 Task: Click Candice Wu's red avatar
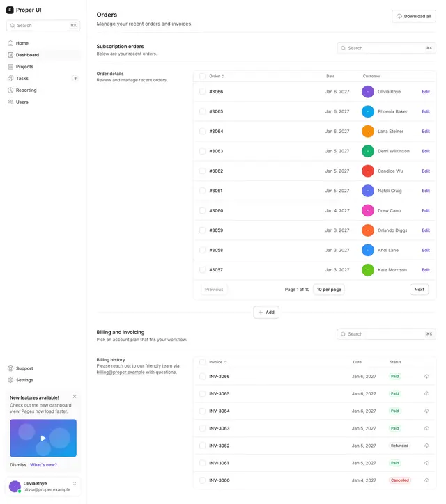[368, 171]
